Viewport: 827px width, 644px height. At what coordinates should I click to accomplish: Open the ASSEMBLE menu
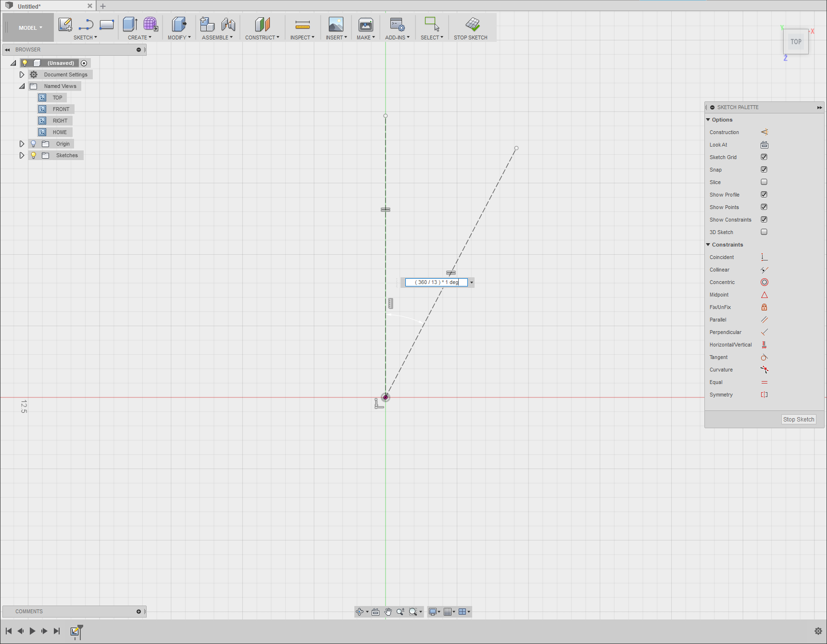[217, 37]
